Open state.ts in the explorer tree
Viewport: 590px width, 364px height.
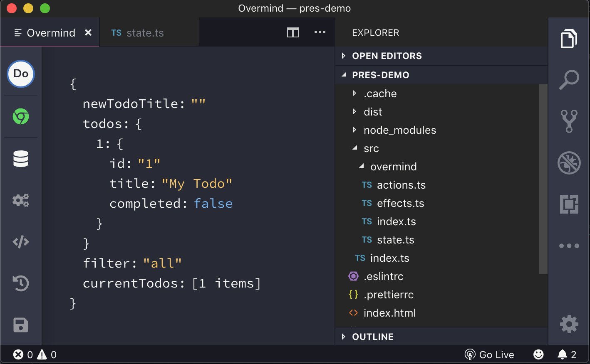(437, 240)
